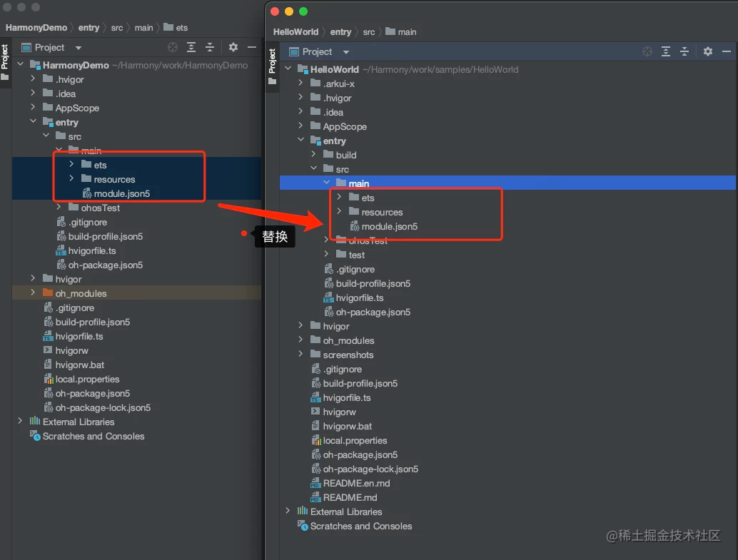This screenshot has height=560, width=738.
Task: Zoom HelloWorld window with green button
Action: 303,11
